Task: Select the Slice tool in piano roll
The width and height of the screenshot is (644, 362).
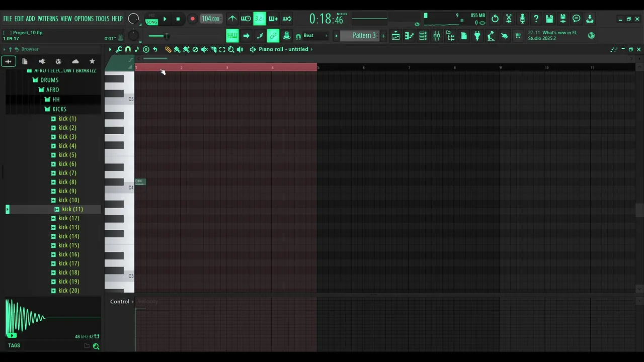Action: point(213,49)
